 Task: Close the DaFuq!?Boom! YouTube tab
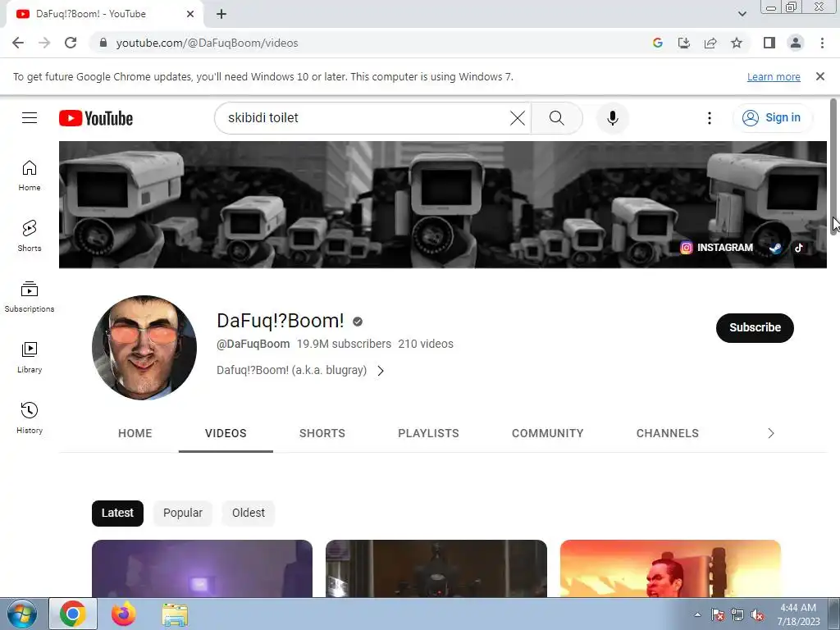click(190, 14)
